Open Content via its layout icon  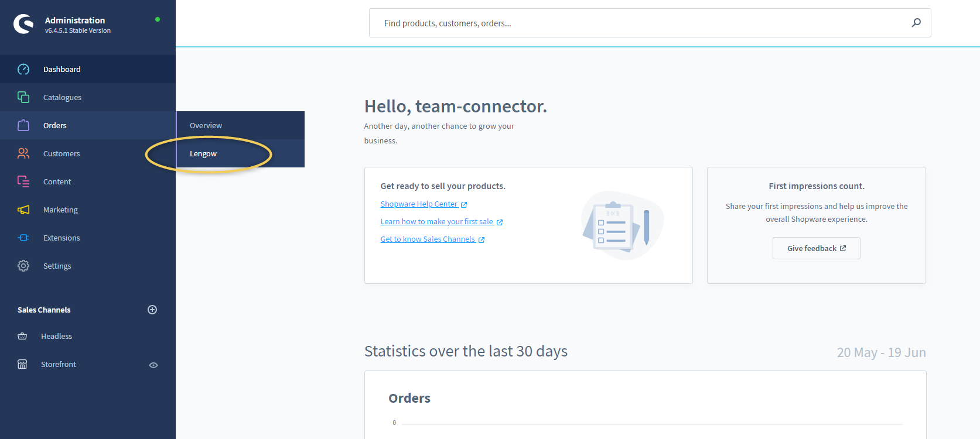pyautogui.click(x=23, y=181)
